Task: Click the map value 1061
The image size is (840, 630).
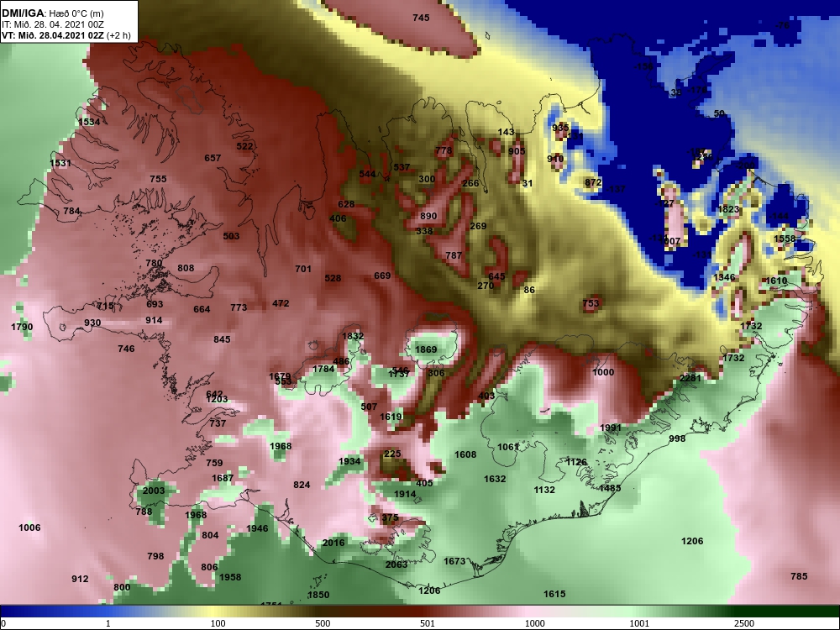Action: tap(508, 447)
